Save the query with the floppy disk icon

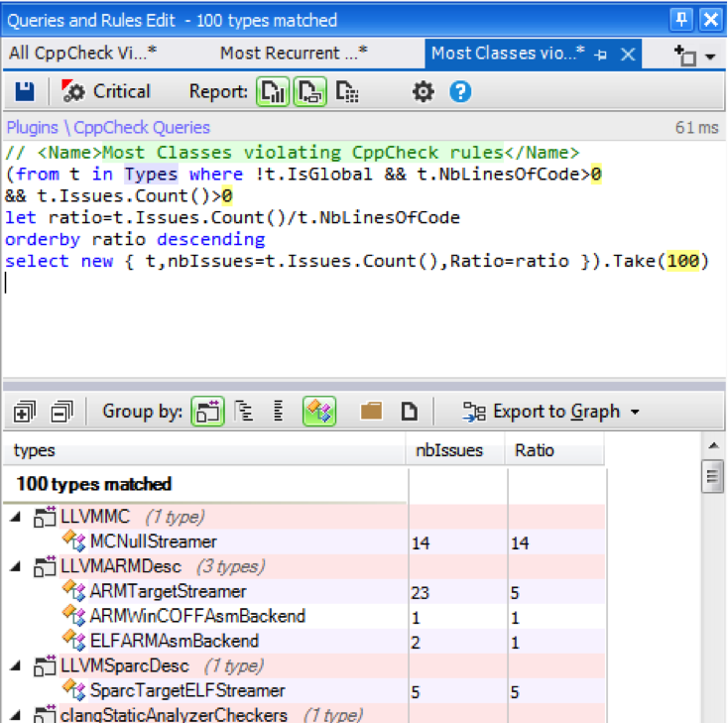[x=24, y=91]
